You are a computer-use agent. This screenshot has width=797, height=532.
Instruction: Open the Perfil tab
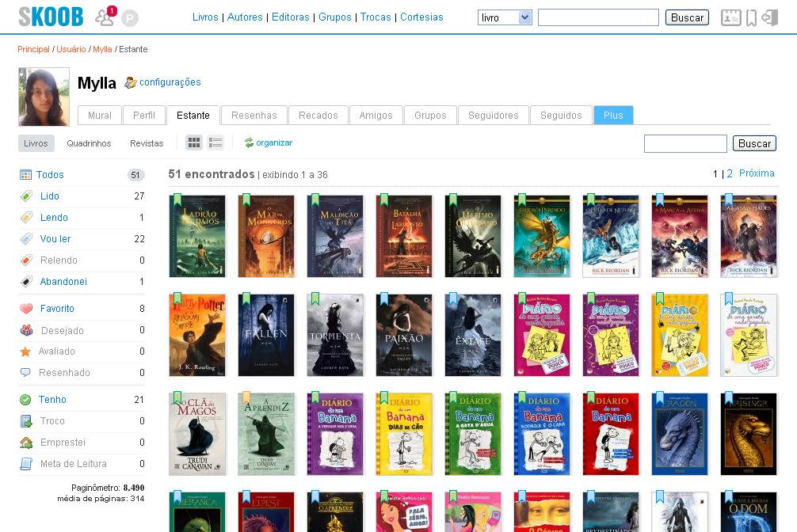[x=144, y=116]
